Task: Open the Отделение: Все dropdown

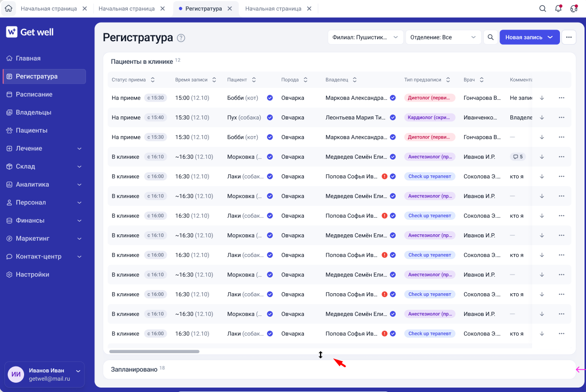Action: point(443,37)
